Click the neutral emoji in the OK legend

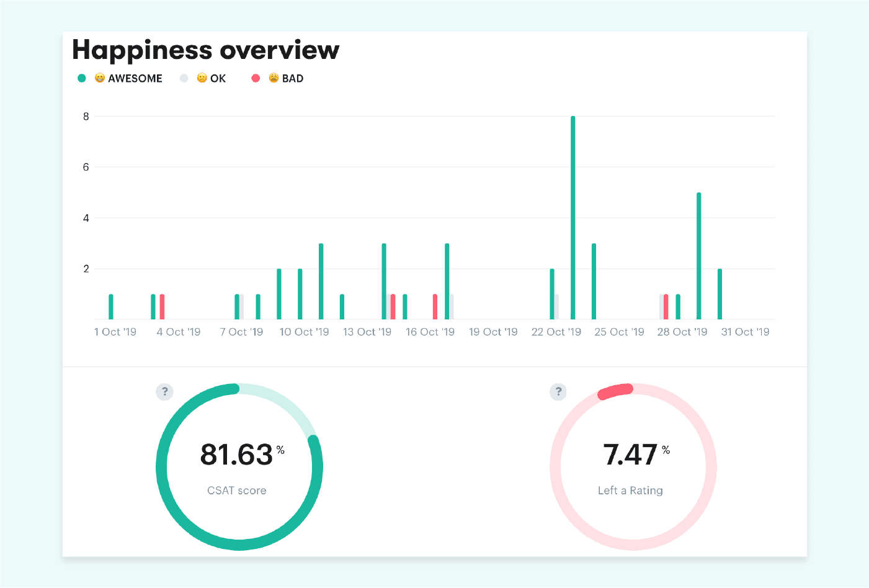202,78
